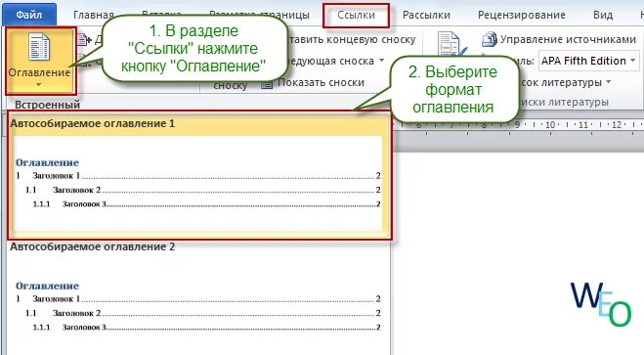This screenshot has height=355, width=644.
Task: Click Заголовок 2 in Автособираемое оглавление 2 preview
Action: (77, 313)
